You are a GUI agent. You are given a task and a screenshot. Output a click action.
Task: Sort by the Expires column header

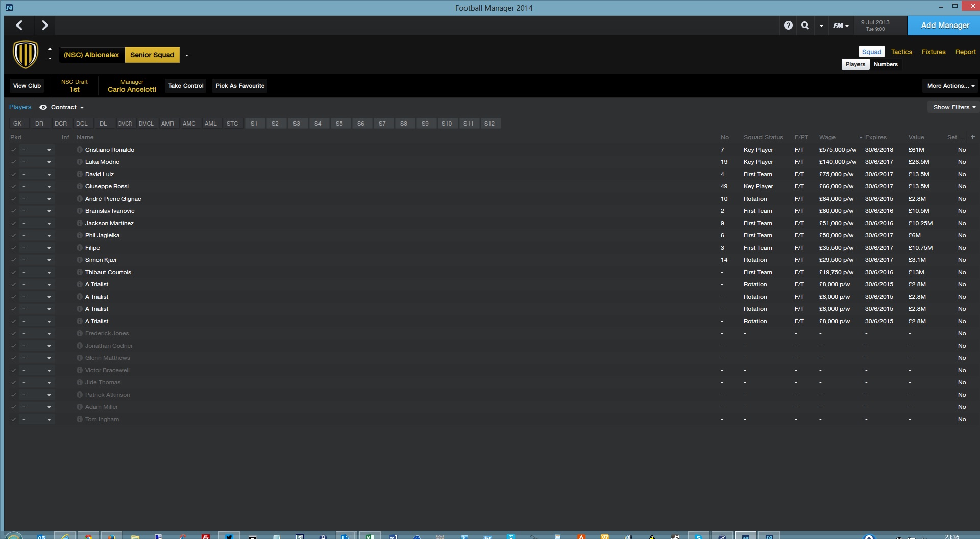tap(876, 137)
